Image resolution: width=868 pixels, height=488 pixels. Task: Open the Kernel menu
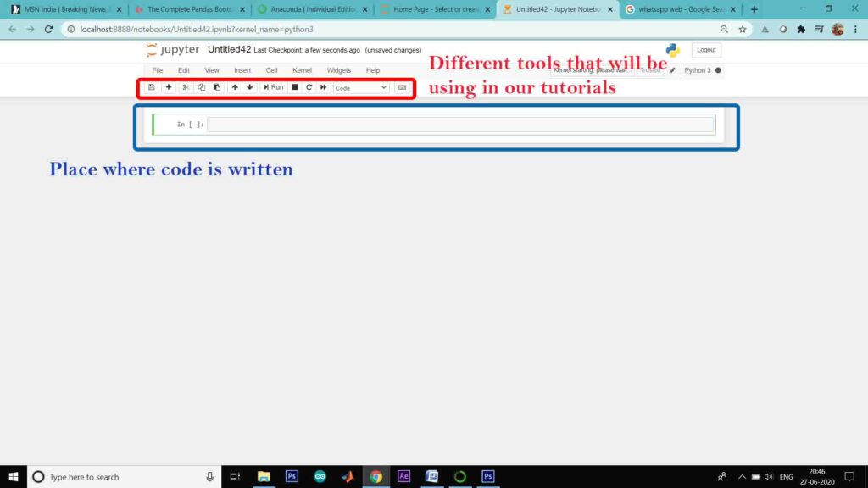302,70
